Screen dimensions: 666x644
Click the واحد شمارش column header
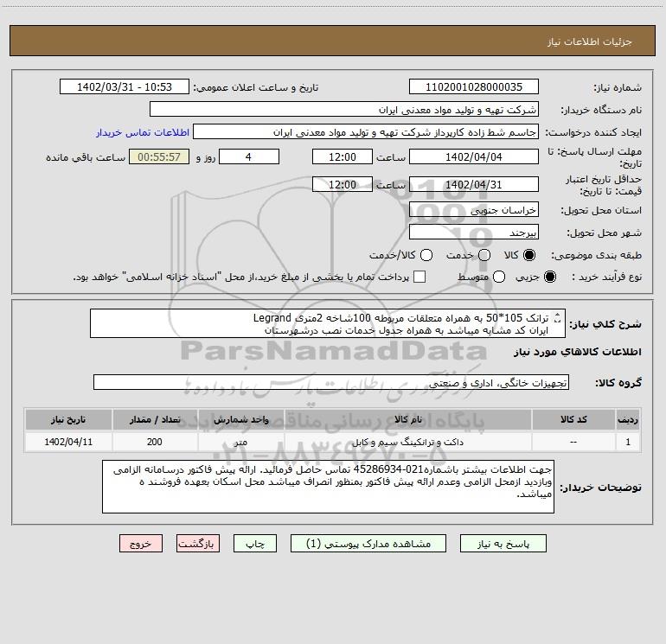(240, 419)
